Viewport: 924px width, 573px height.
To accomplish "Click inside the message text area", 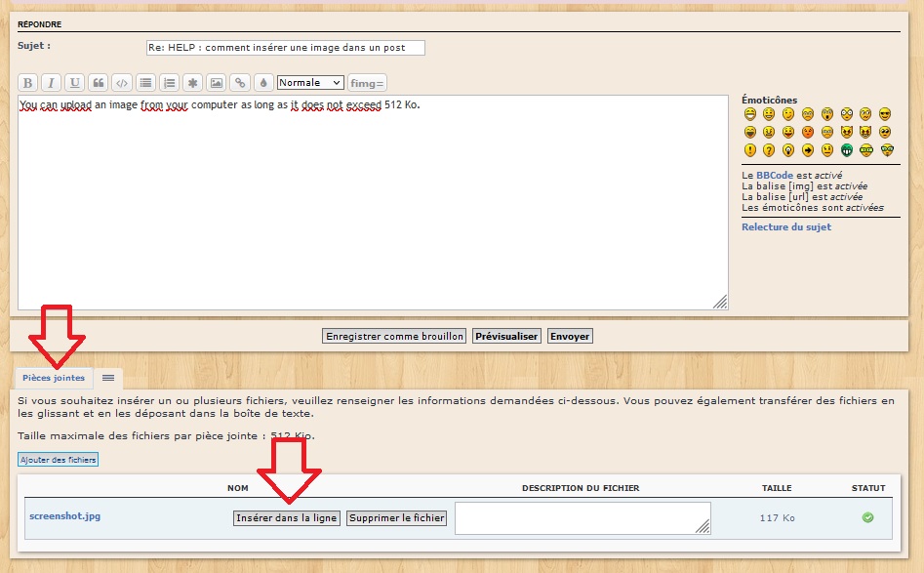I will (373, 202).
